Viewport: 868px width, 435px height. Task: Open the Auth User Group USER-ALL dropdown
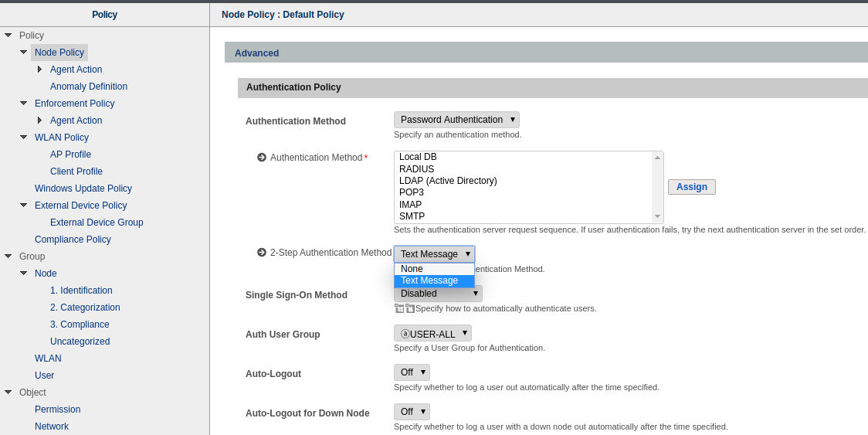pyautogui.click(x=432, y=334)
